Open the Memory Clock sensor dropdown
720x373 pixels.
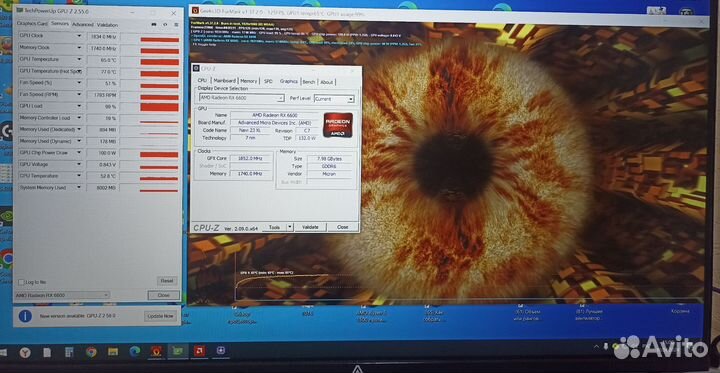click(x=79, y=47)
